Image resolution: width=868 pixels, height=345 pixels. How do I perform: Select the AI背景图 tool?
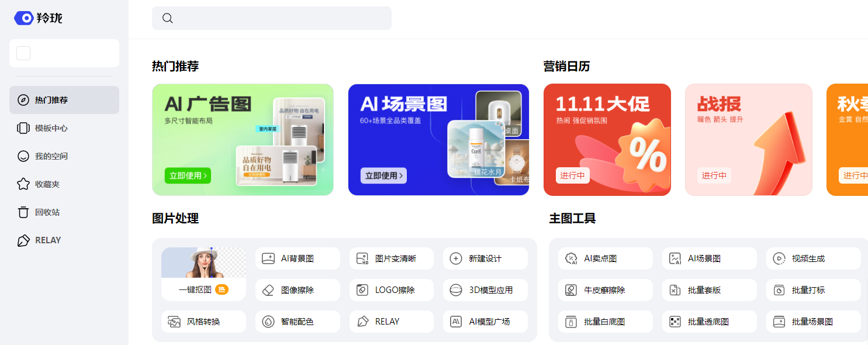click(x=298, y=258)
